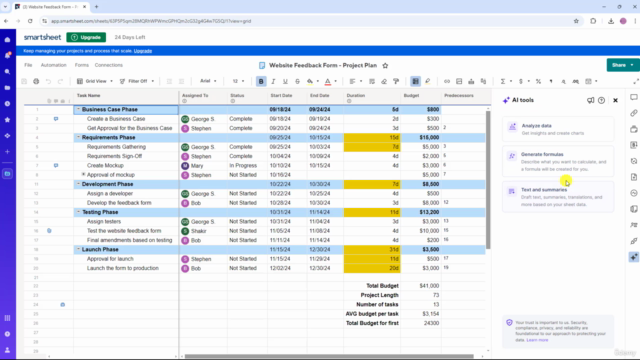
Task: Open Attachments paperclip on right rail
Action: coord(633,113)
